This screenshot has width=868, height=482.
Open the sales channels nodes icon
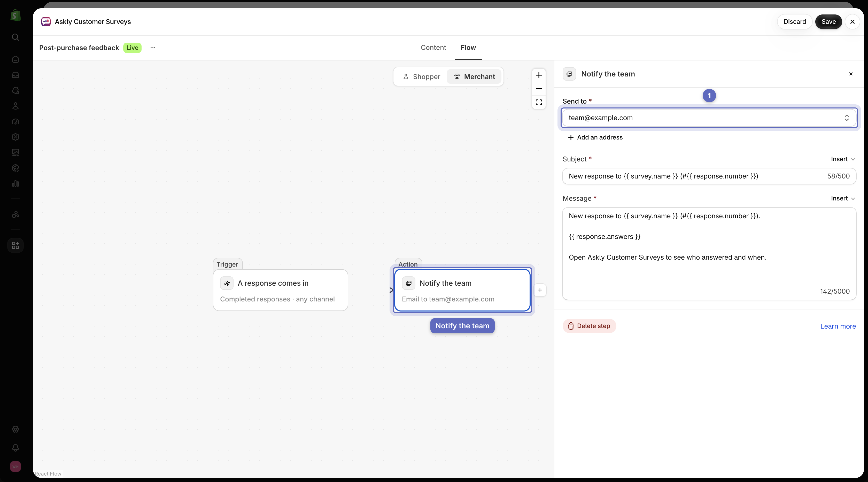pyautogui.click(x=16, y=214)
